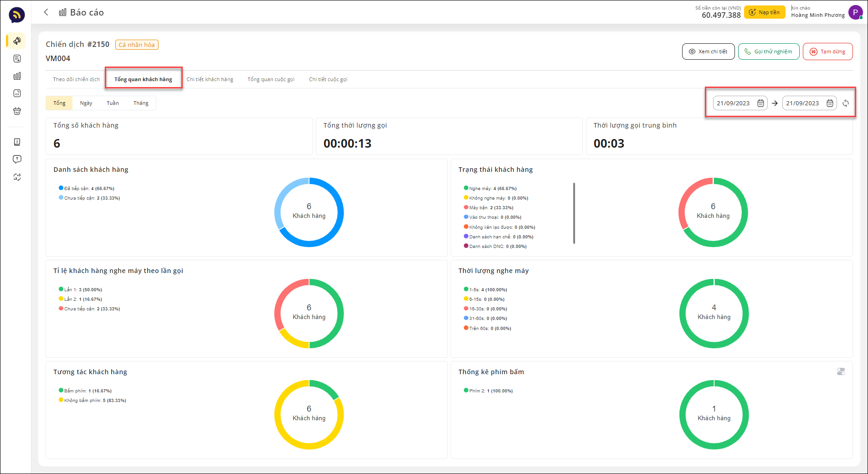Click the refresh icon beside date range
Screen dimensions: 868x474
(x=845, y=103)
